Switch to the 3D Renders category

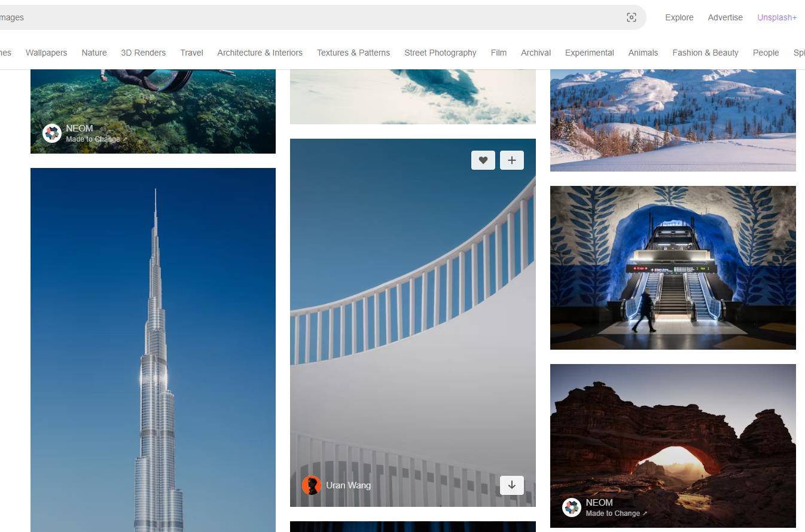tap(143, 53)
